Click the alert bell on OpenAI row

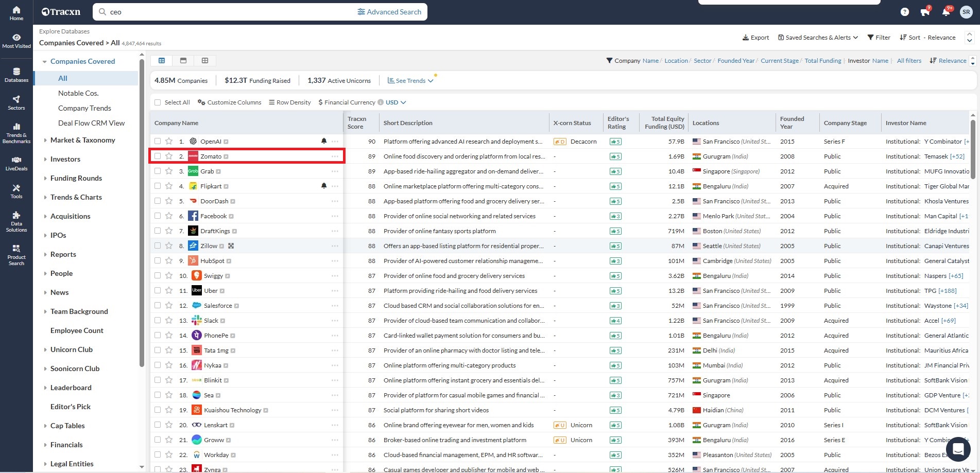[324, 141]
